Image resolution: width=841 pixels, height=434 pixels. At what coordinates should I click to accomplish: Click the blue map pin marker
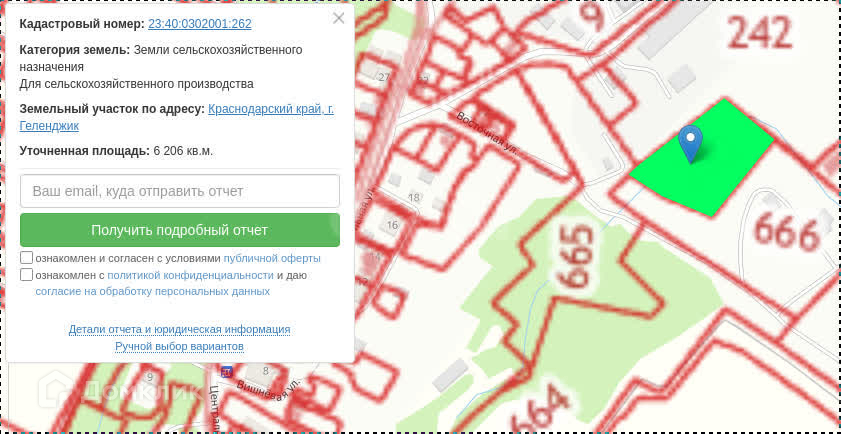pos(690,142)
